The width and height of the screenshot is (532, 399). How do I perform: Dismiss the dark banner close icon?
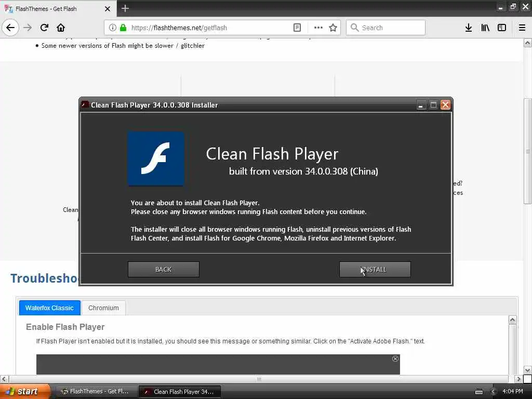(x=395, y=358)
